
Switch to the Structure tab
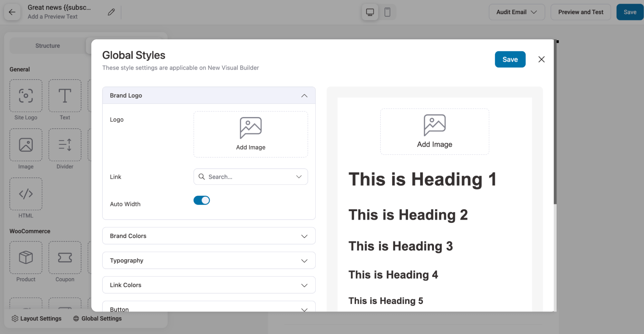[48, 46]
